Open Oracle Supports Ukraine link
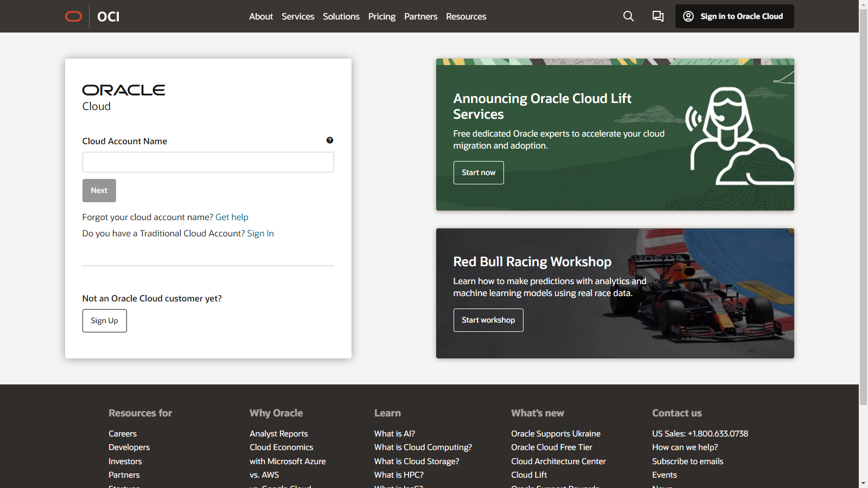The image size is (868, 488). tap(556, 434)
